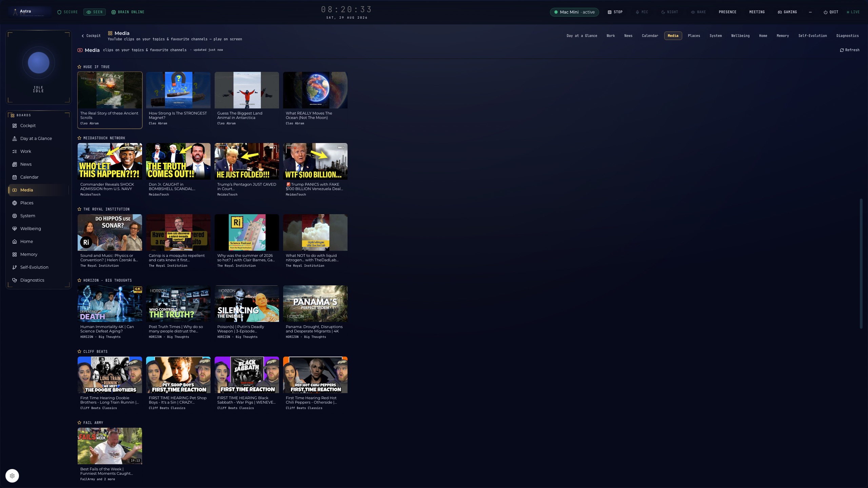Open 'What NOT to do with liquid nitrogen'
This screenshot has width=868, height=488.
(315, 242)
